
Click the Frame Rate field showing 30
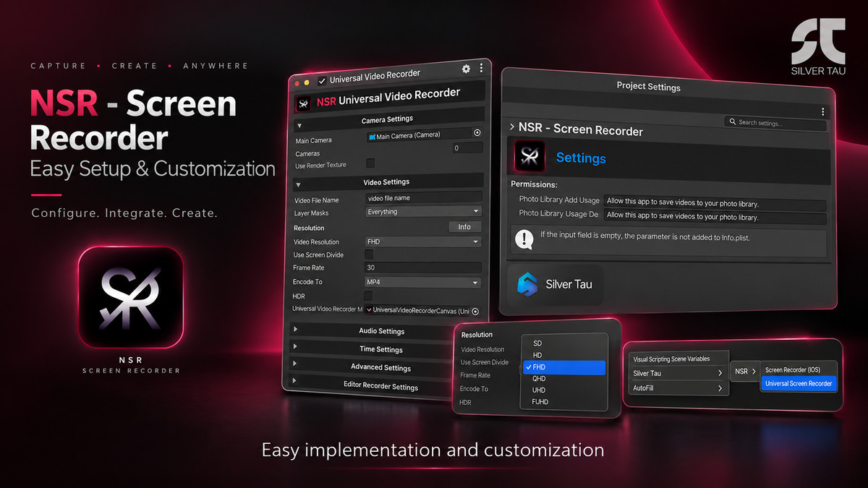[423, 267]
